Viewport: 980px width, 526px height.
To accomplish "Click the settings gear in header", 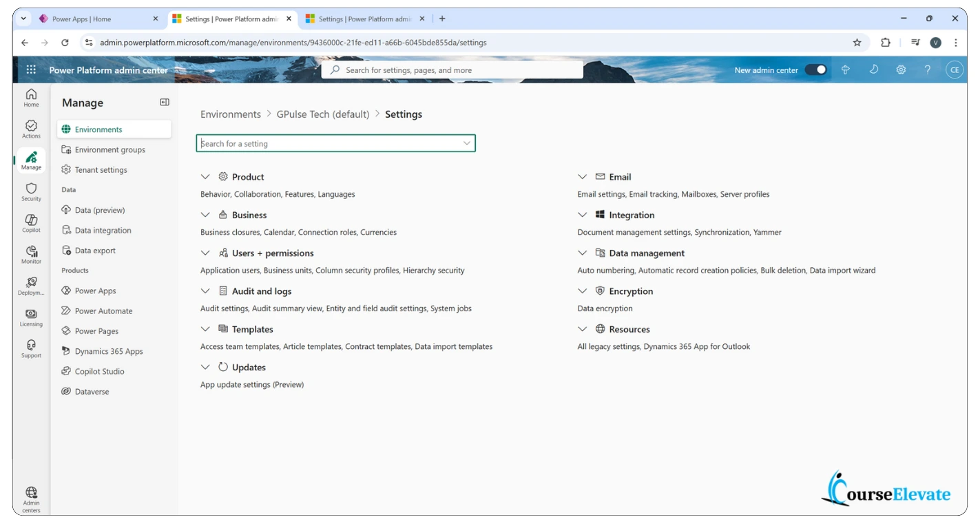I will [x=900, y=70].
